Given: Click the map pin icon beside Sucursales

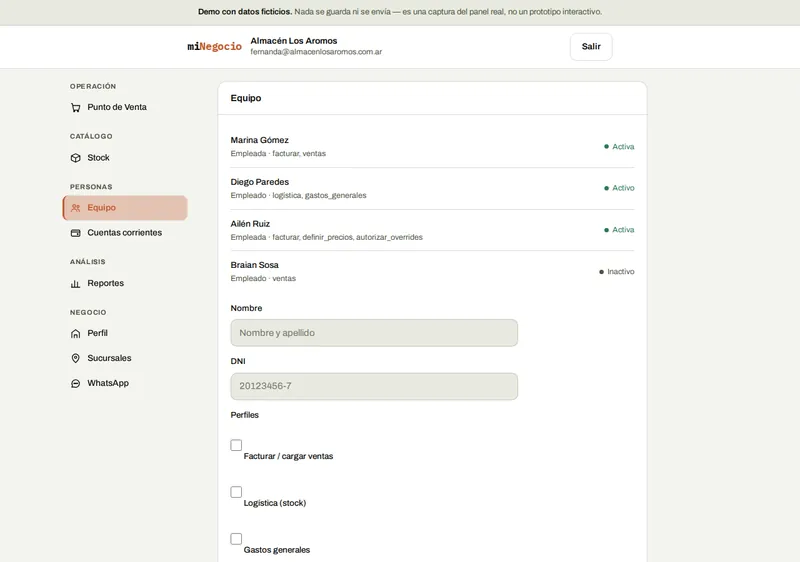Looking at the screenshot, I should click(x=76, y=359).
